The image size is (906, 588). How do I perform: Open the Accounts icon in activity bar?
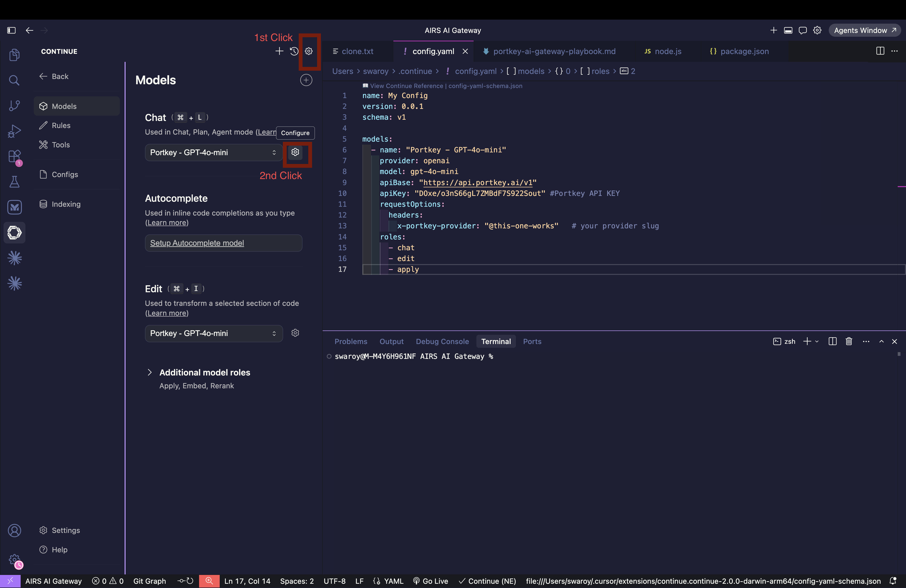coord(14,530)
